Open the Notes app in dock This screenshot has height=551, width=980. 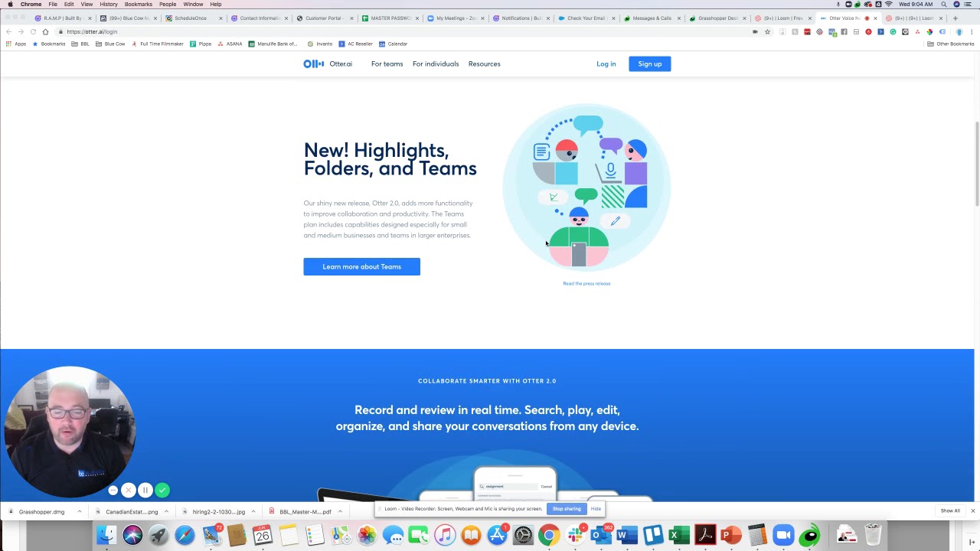pyautogui.click(x=289, y=535)
